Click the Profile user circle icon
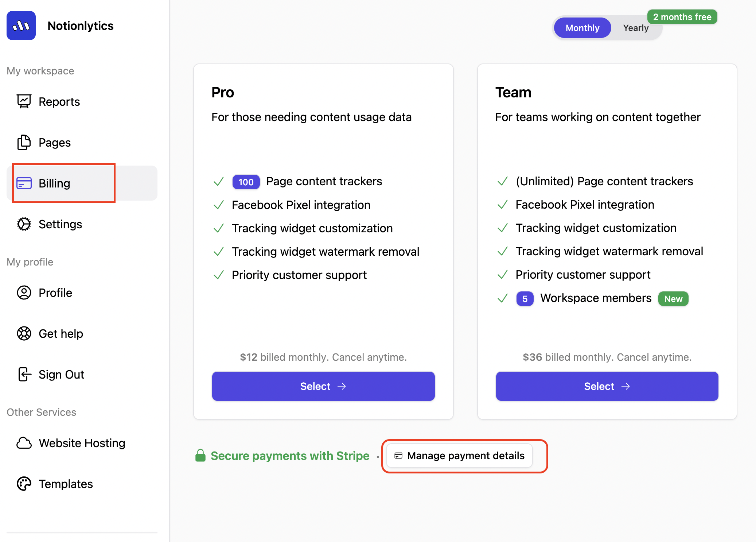Viewport: 756px width, 542px height. (x=24, y=293)
